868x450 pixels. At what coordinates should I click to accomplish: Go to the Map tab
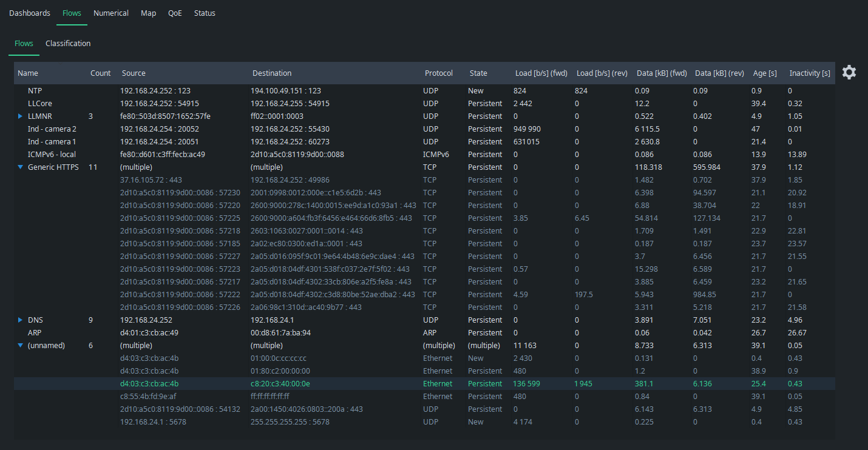click(148, 13)
